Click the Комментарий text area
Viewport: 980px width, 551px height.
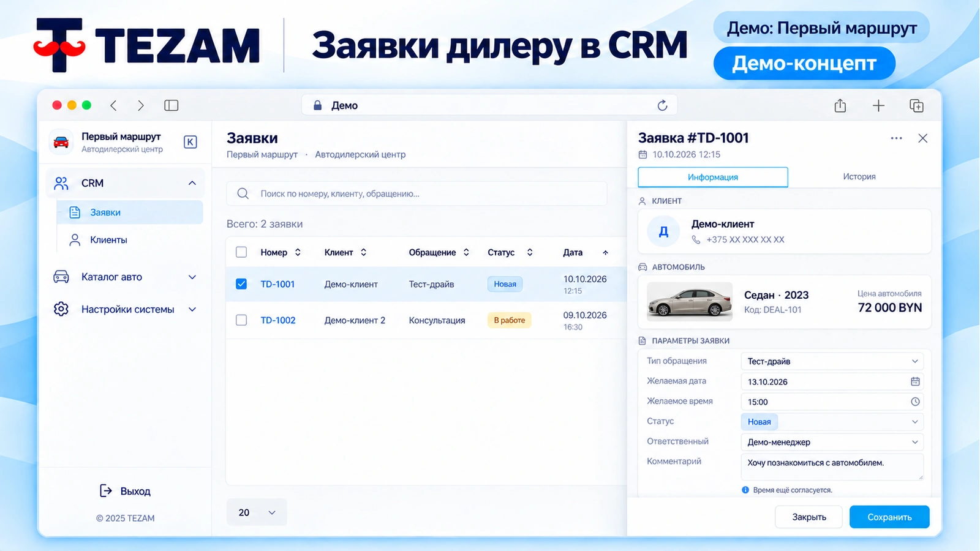pyautogui.click(x=832, y=467)
